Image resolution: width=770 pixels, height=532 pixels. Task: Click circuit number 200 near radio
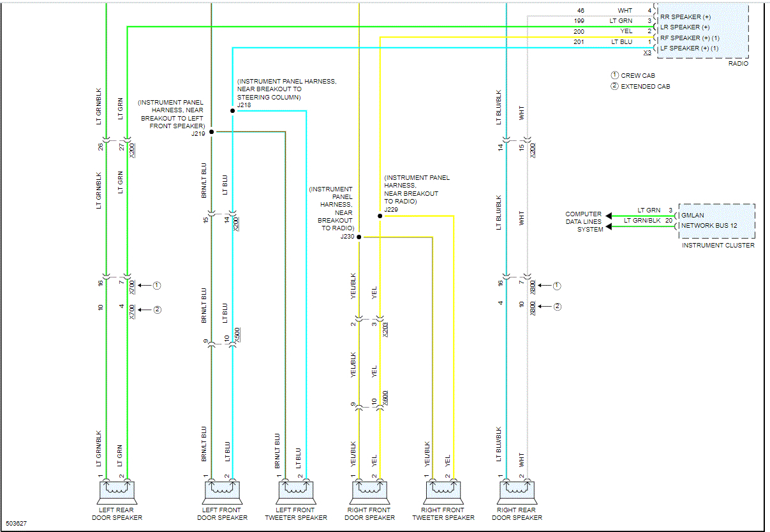click(579, 31)
